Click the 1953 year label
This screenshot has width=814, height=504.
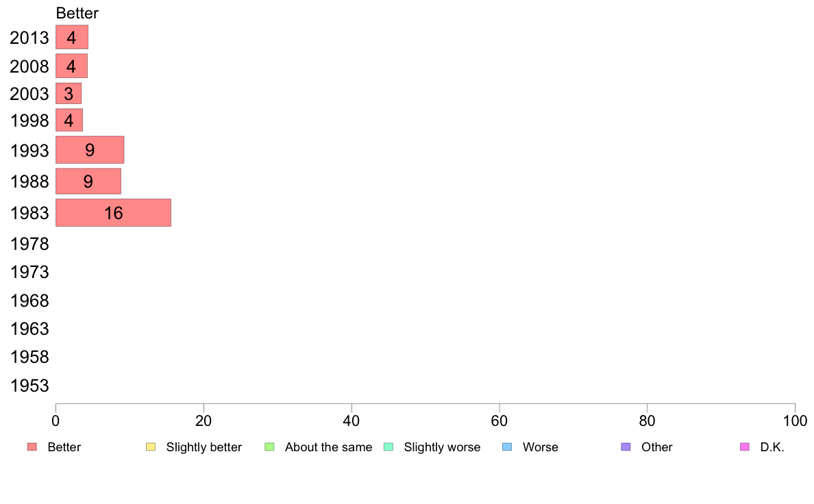pos(29,386)
